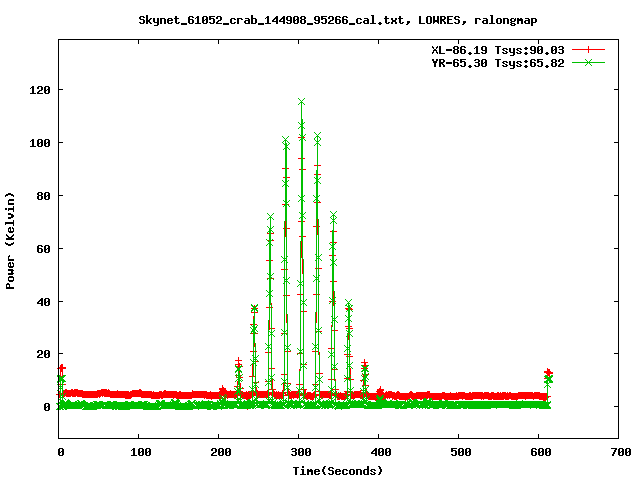Click the small peak near 225 seconds
This screenshot has height=480, width=640.
pos(238,363)
